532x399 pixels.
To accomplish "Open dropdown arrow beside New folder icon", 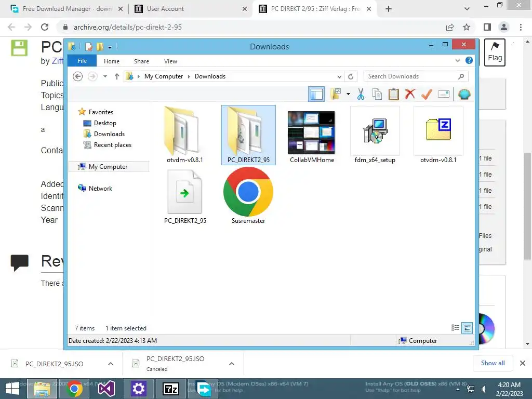I will tap(348, 94).
